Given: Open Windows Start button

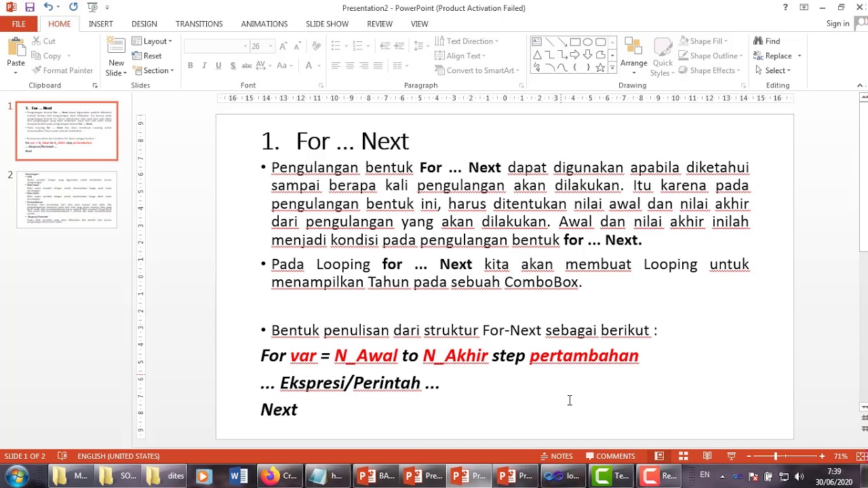Looking at the screenshot, I should [16, 476].
